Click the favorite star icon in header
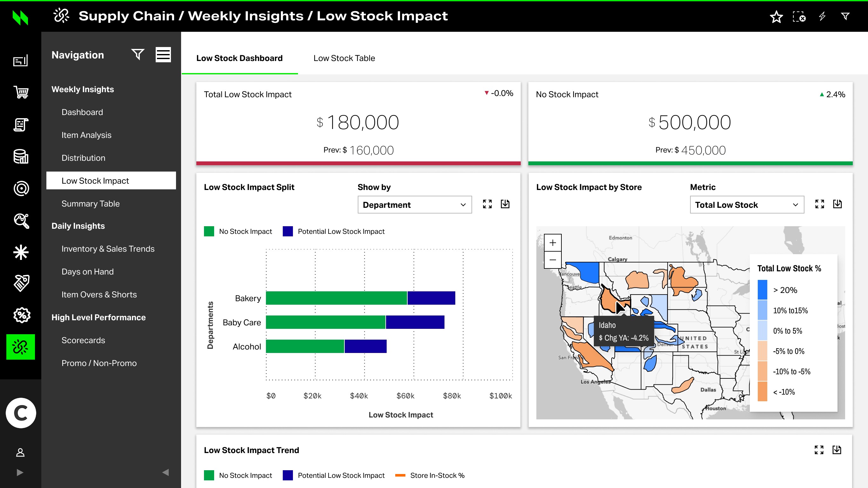868x488 pixels. point(776,17)
